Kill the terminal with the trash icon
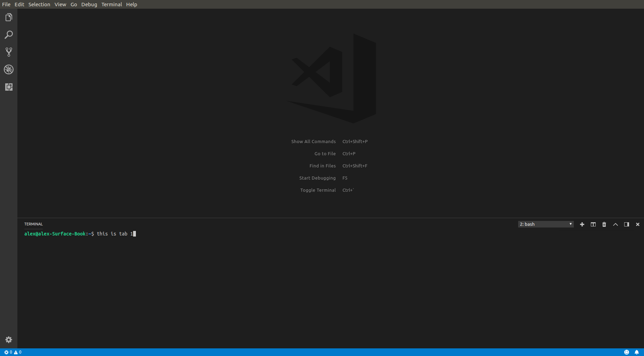 tap(604, 224)
